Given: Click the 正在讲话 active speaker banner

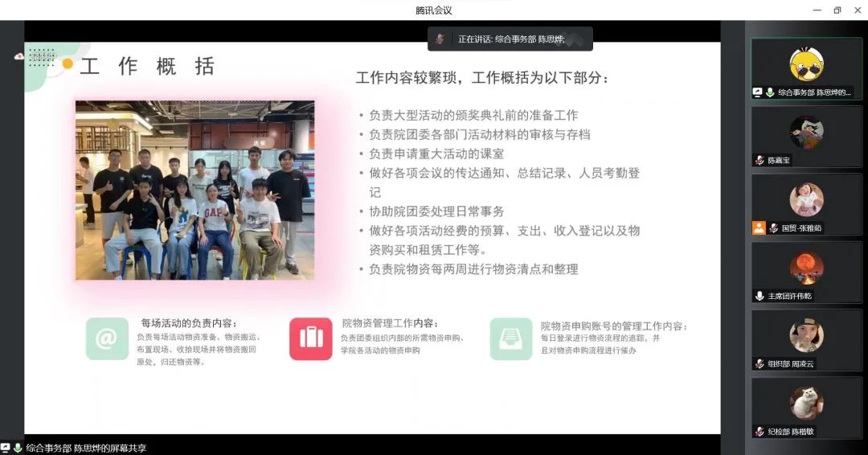Looking at the screenshot, I should coord(510,39).
